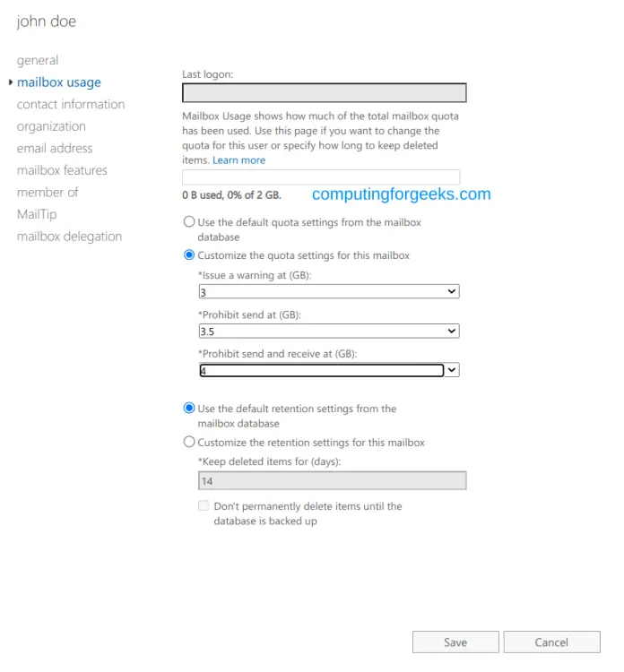
Task: Choose customize quota settings radio button
Action: click(x=188, y=255)
